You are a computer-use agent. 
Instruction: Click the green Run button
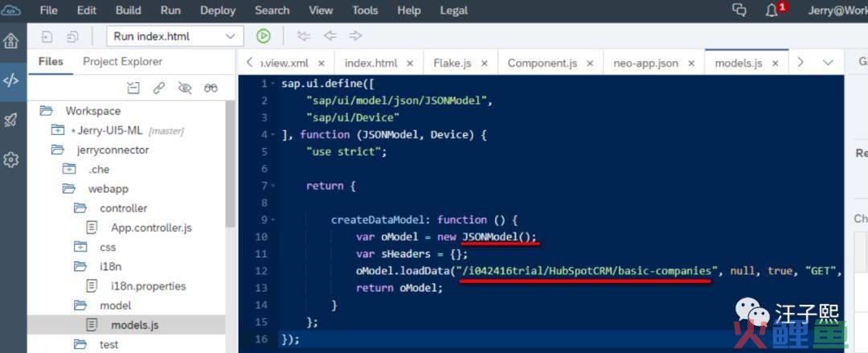[x=263, y=36]
